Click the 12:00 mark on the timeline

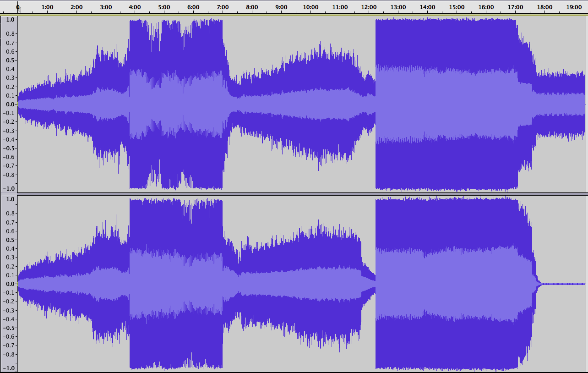[x=369, y=7]
